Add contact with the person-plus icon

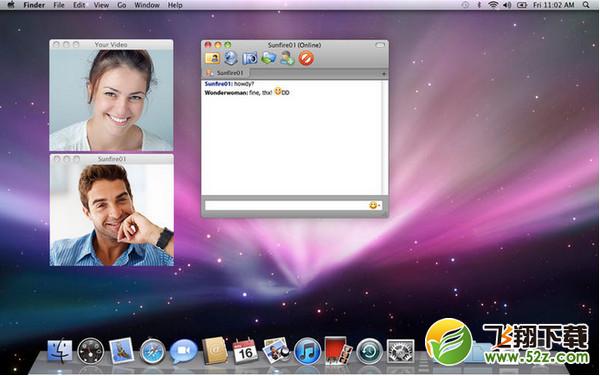click(x=287, y=58)
